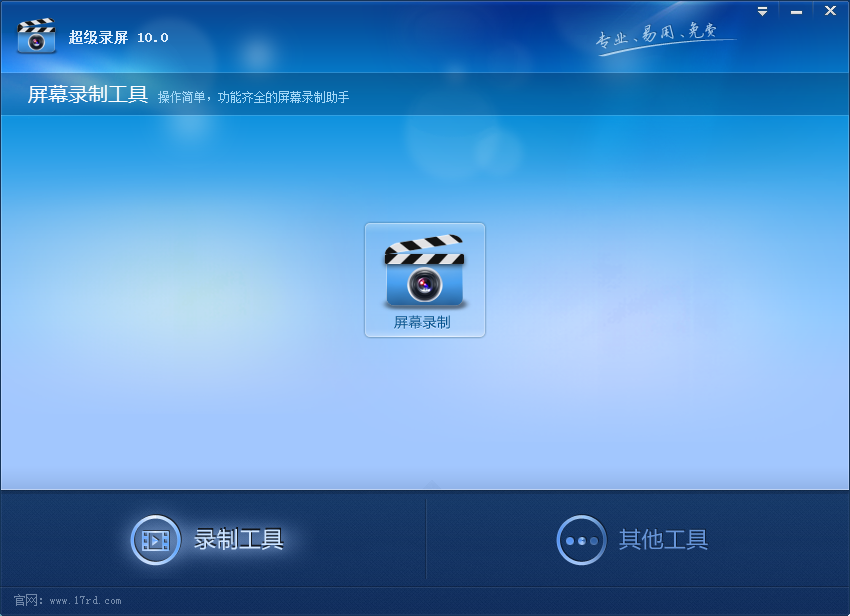This screenshot has height=616, width=850.
Task: Click the camera logo in the title bar
Action: tap(37, 35)
